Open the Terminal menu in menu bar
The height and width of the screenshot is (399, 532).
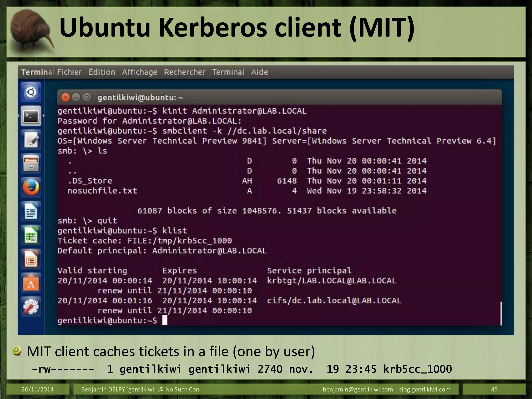point(228,72)
